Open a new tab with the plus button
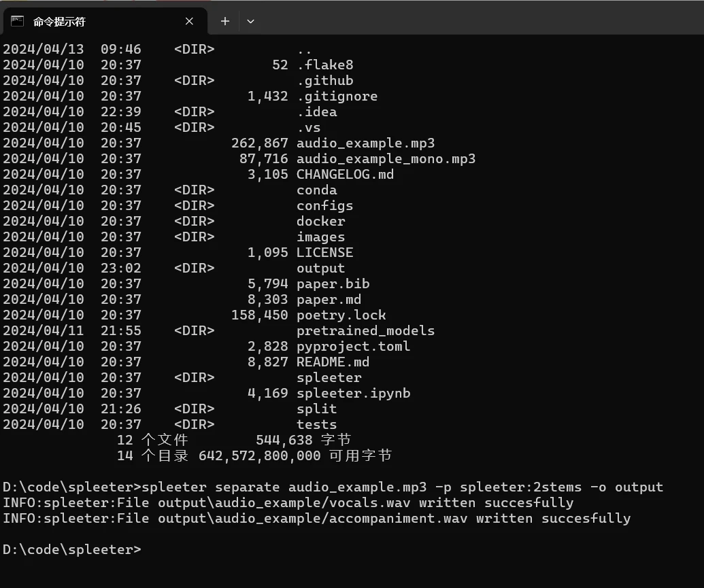This screenshot has width=704, height=588. [x=225, y=21]
